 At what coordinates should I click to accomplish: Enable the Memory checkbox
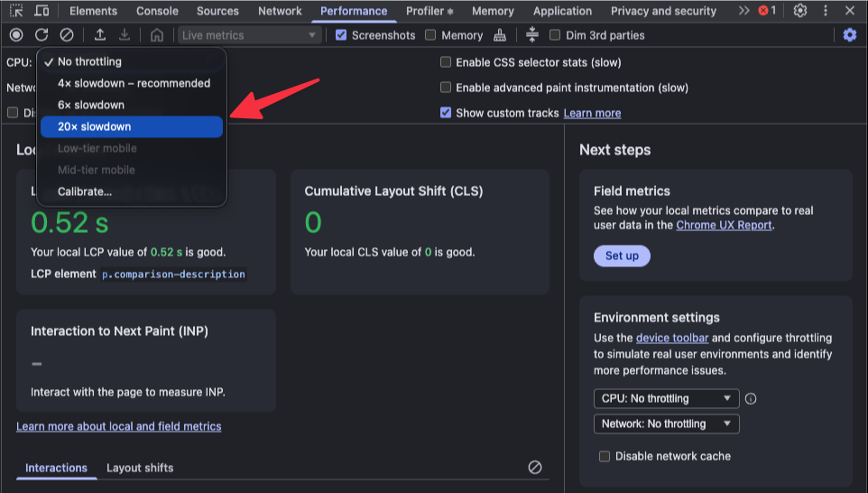click(x=430, y=35)
